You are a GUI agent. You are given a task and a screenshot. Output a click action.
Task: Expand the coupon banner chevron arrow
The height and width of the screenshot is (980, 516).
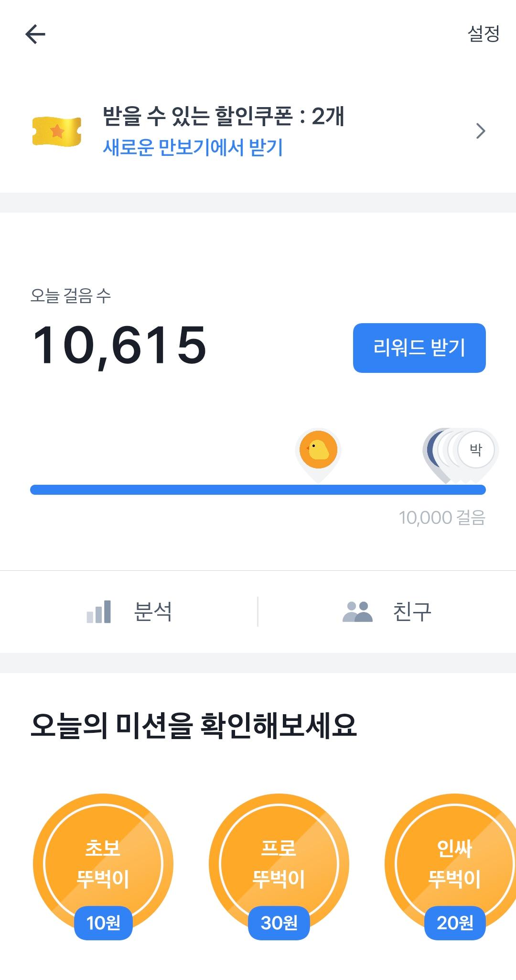click(x=481, y=131)
